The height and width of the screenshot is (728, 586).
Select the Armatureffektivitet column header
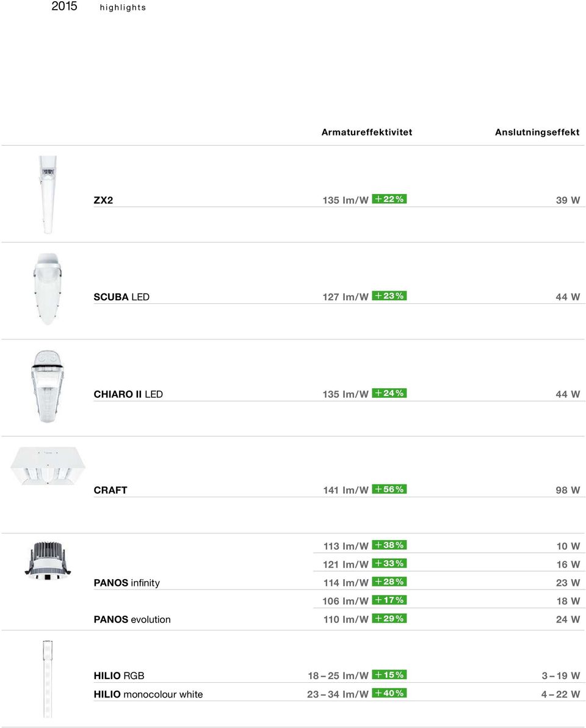pyautogui.click(x=367, y=132)
